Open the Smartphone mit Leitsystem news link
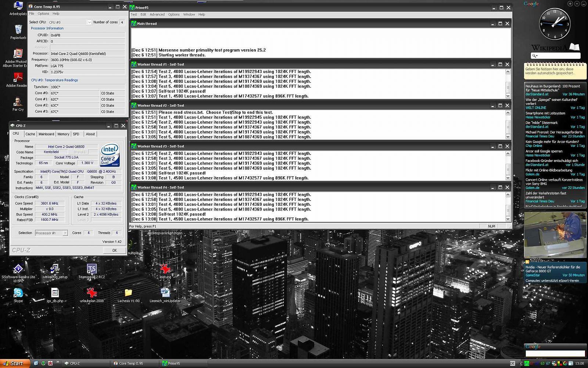588x368 pixels. pos(545,113)
